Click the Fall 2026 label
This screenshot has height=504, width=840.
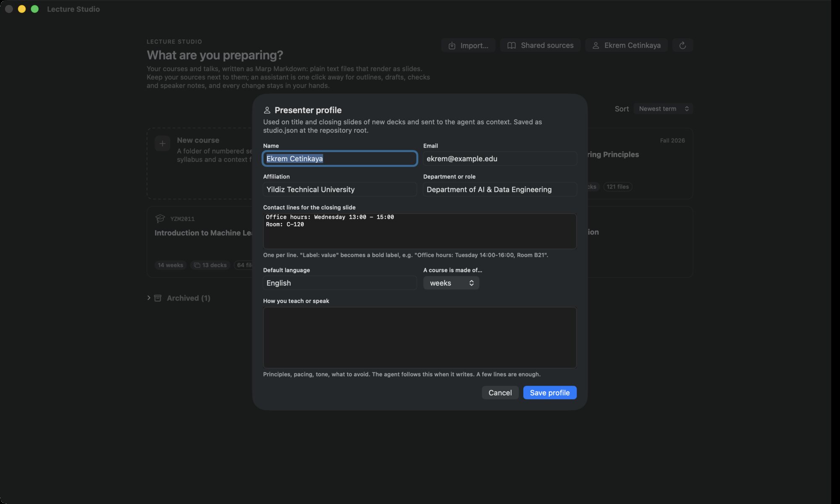click(672, 140)
